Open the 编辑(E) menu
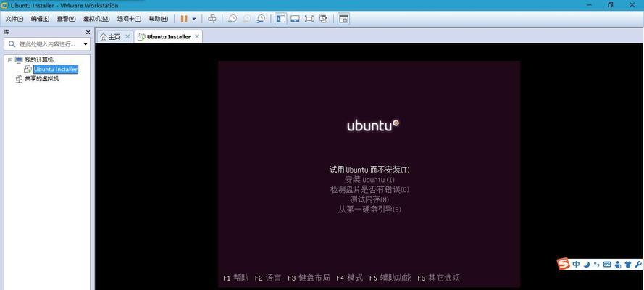 pos(40,19)
